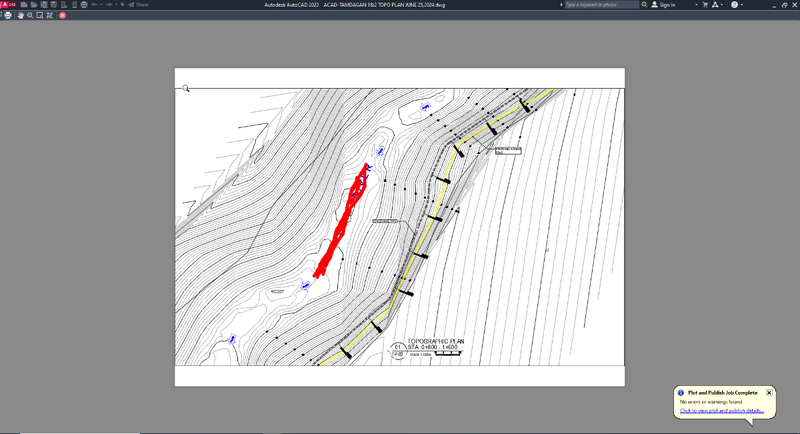This screenshot has width=800, height=434.
Task: Click the Zoom Original tool
Action: click(50, 15)
